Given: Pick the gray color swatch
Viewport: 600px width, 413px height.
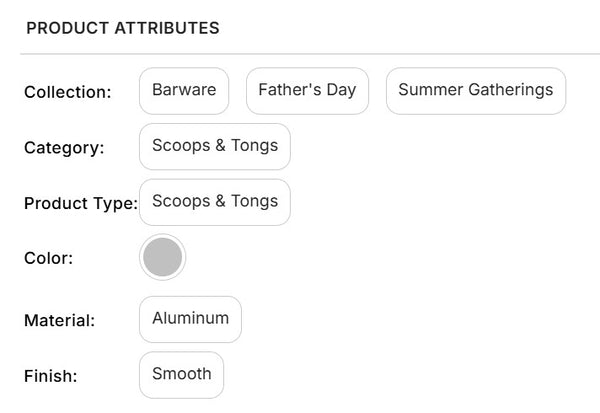Looking at the screenshot, I should (163, 258).
